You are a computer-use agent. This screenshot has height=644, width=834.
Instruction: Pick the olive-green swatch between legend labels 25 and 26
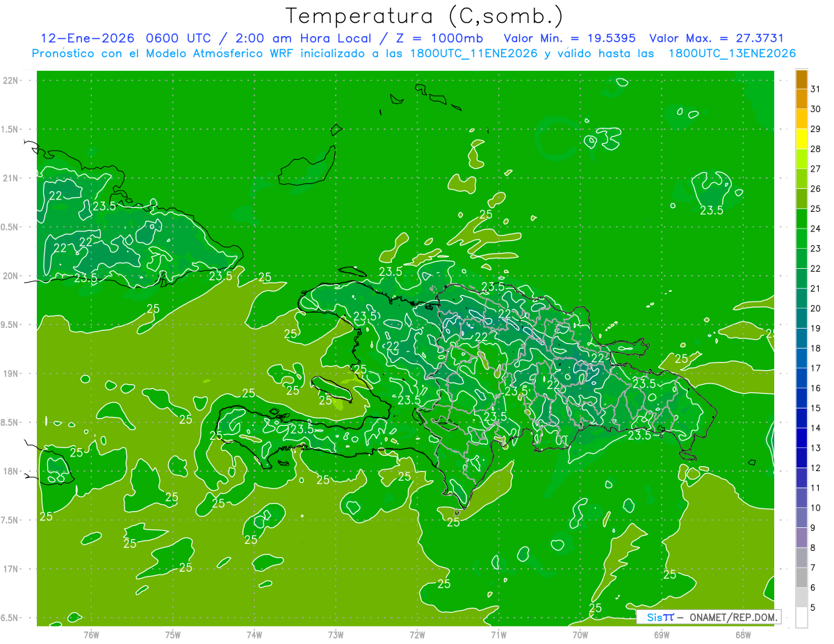(x=801, y=199)
